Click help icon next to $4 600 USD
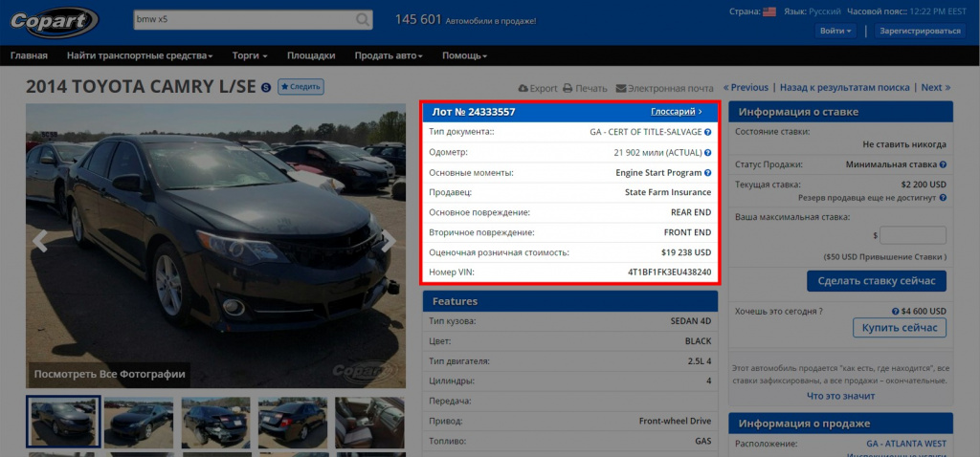This screenshot has height=457, width=980. [x=896, y=312]
